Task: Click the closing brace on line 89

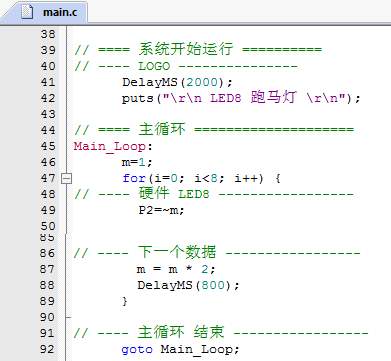Action: coord(125,301)
